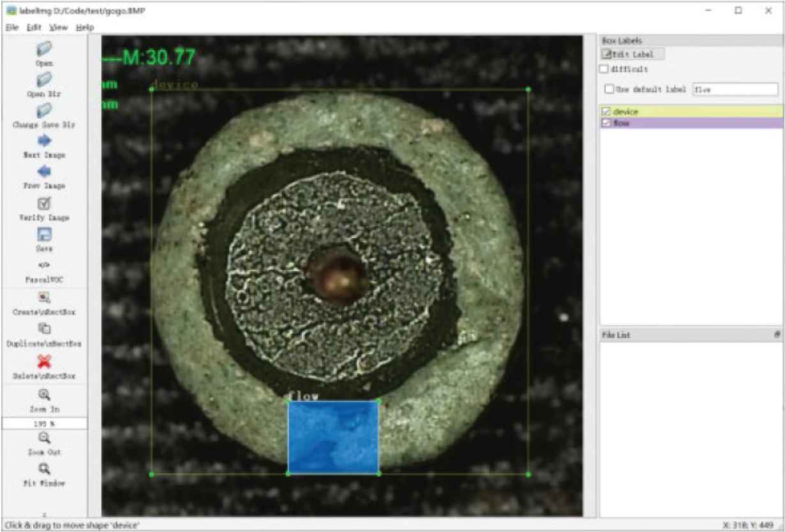Screen dimensions: 785x532
Task: Open the File menu
Action: coord(12,27)
